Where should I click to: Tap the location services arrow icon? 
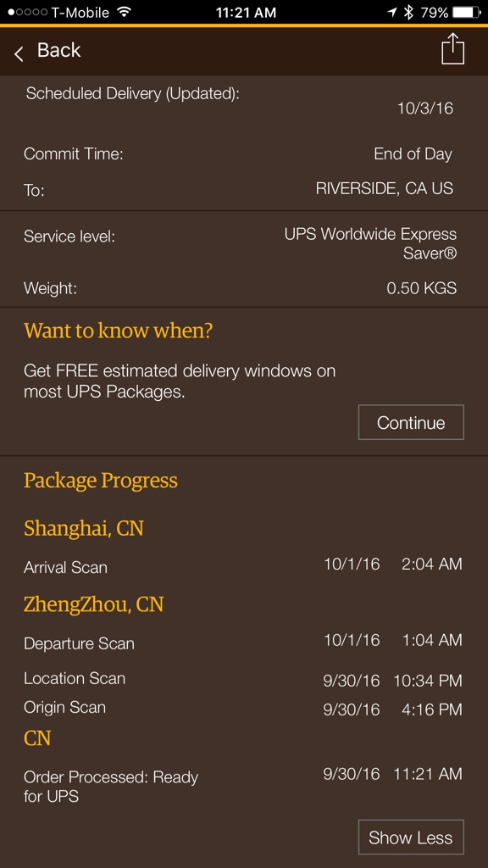391,12
